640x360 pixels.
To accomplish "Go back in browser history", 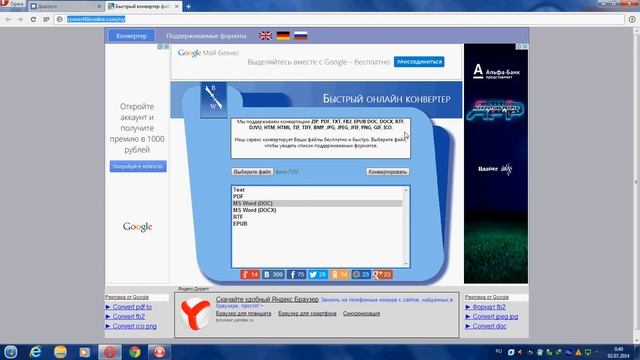I will (x=8, y=19).
